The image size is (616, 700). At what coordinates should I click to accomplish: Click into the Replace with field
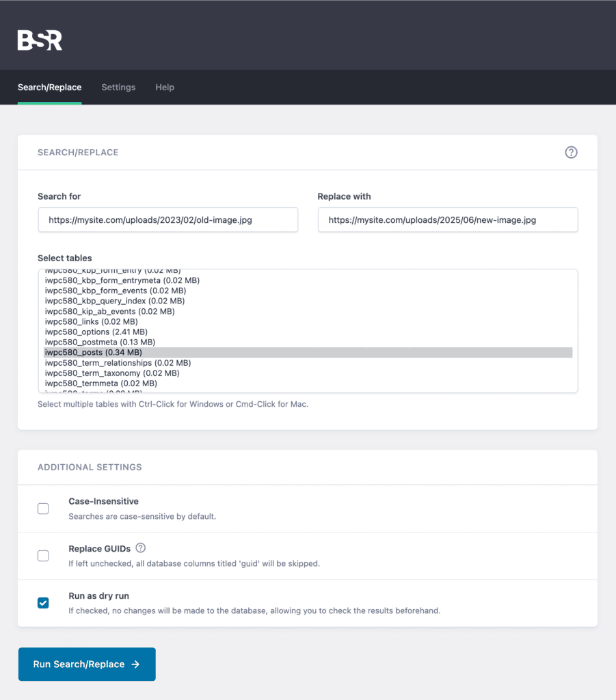pos(448,220)
